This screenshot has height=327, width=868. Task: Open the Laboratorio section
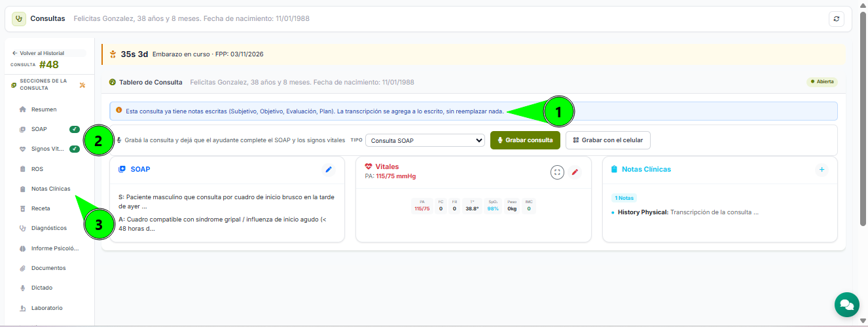point(47,308)
